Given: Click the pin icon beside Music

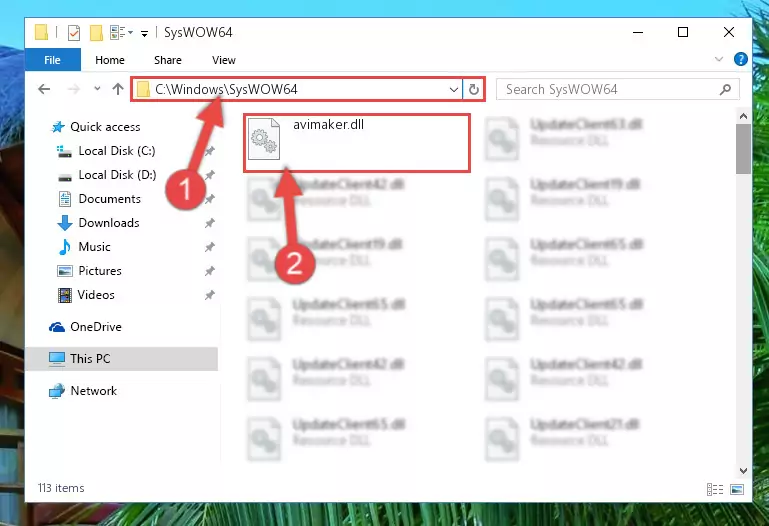Looking at the screenshot, I should coord(209,247).
